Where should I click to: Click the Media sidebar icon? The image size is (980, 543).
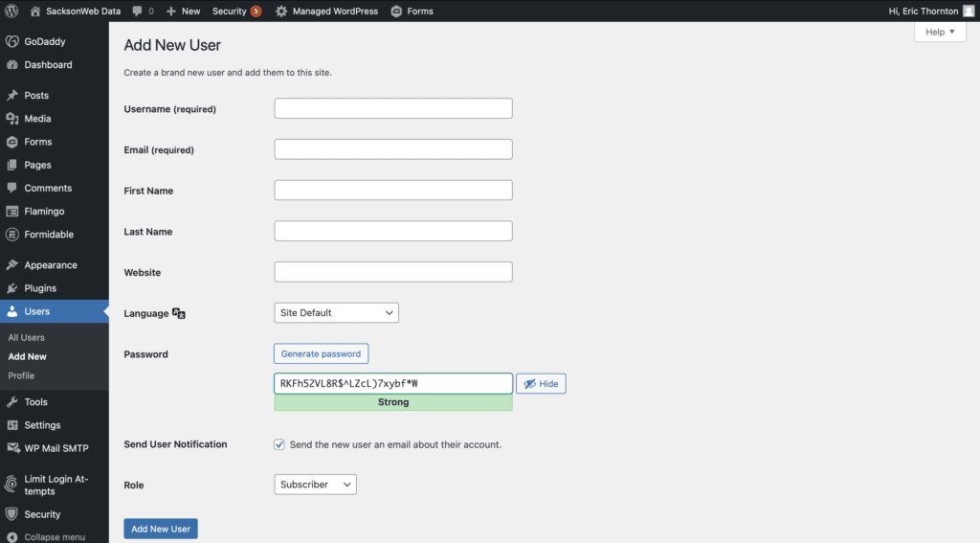point(11,118)
